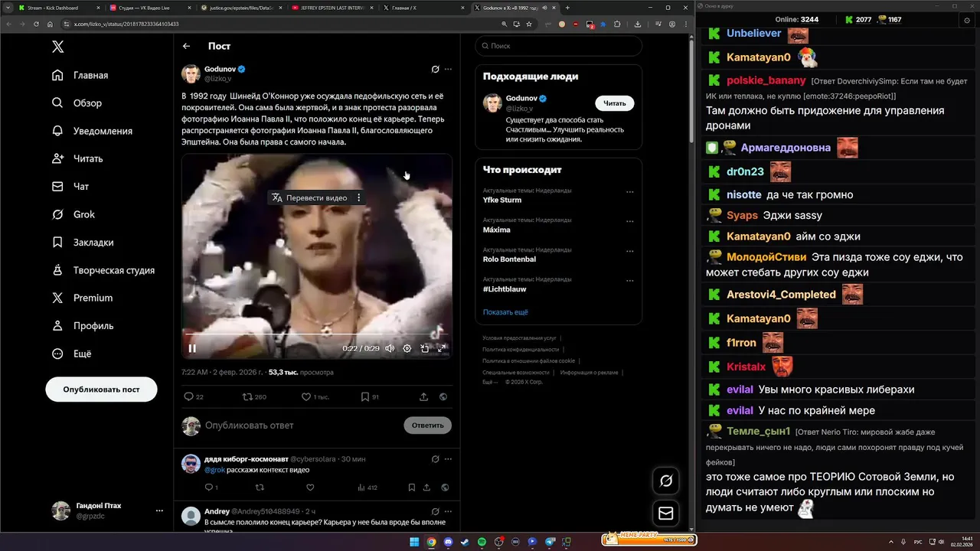Open Yfke Sturm trending topic
The image size is (980, 551).
click(502, 200)
